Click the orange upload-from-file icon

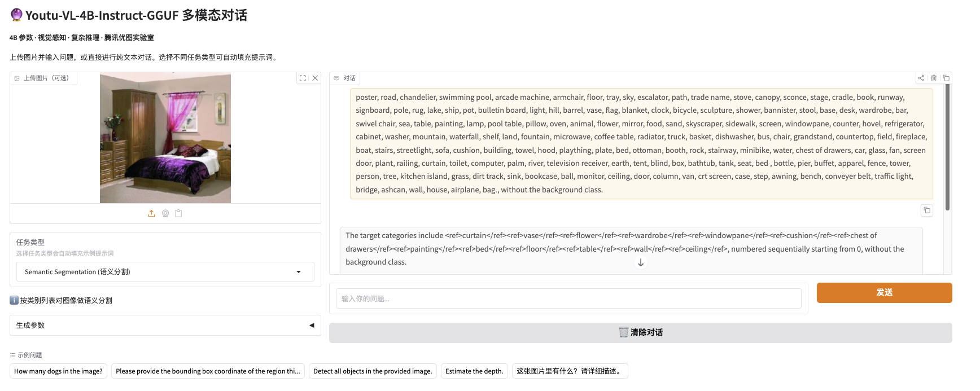151,213
